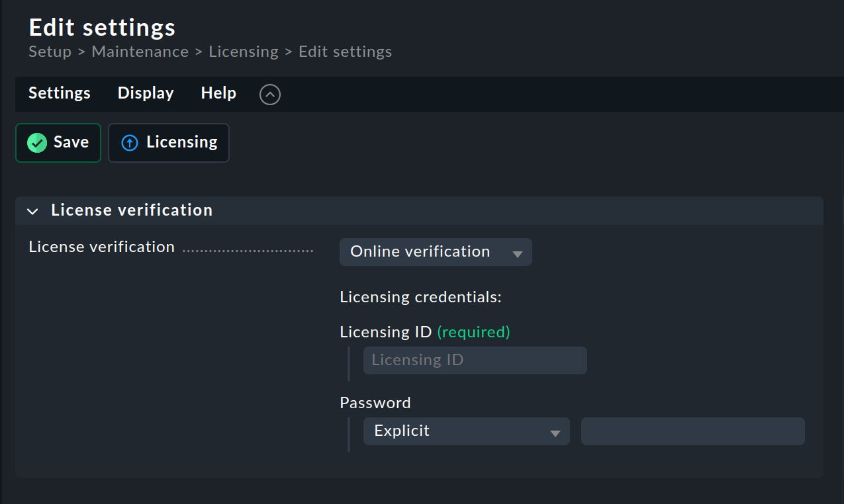
Task: Click the License verification section title
Action: pyautogui.click(x=132, y=210)
